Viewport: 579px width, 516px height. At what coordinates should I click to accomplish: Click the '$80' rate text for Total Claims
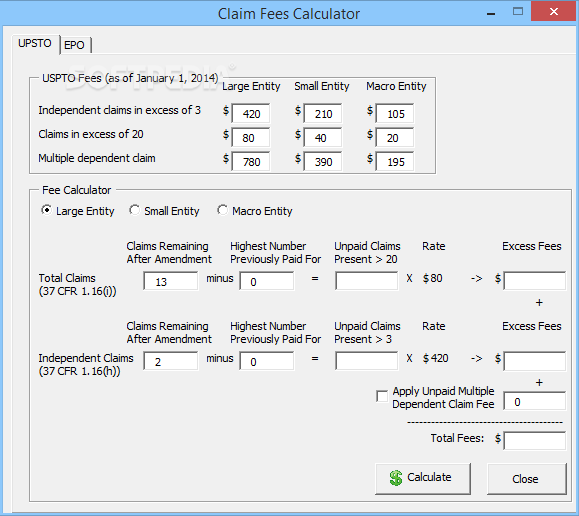[433, 278]
